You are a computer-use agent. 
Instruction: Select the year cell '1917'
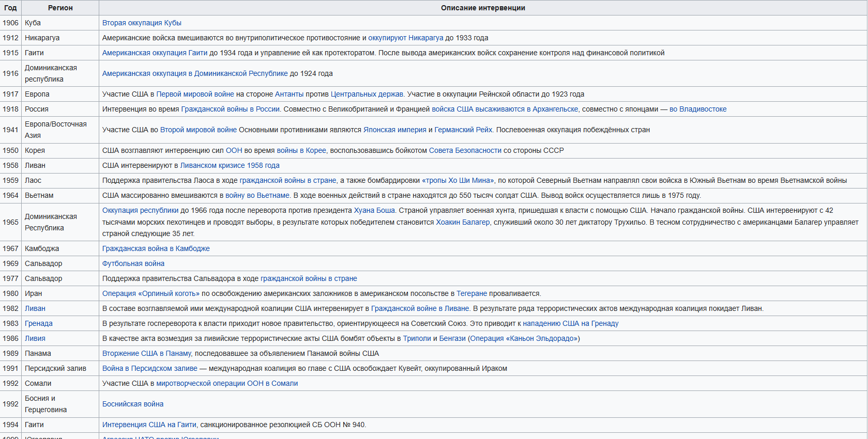pos(10,94)
